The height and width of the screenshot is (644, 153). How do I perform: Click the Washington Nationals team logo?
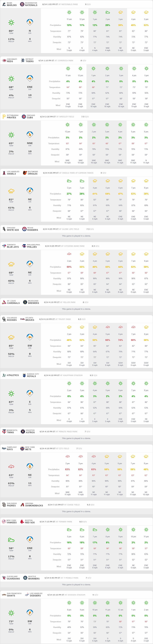22,4
